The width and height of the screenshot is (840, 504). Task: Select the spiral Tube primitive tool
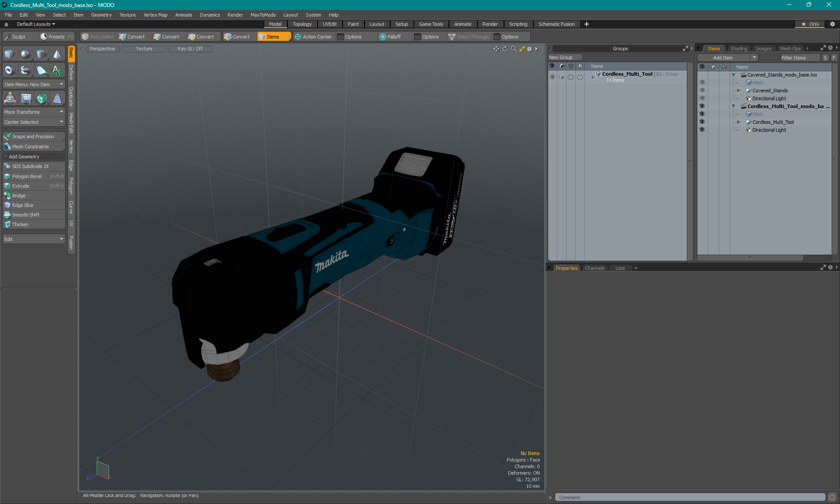coord(25,70)
